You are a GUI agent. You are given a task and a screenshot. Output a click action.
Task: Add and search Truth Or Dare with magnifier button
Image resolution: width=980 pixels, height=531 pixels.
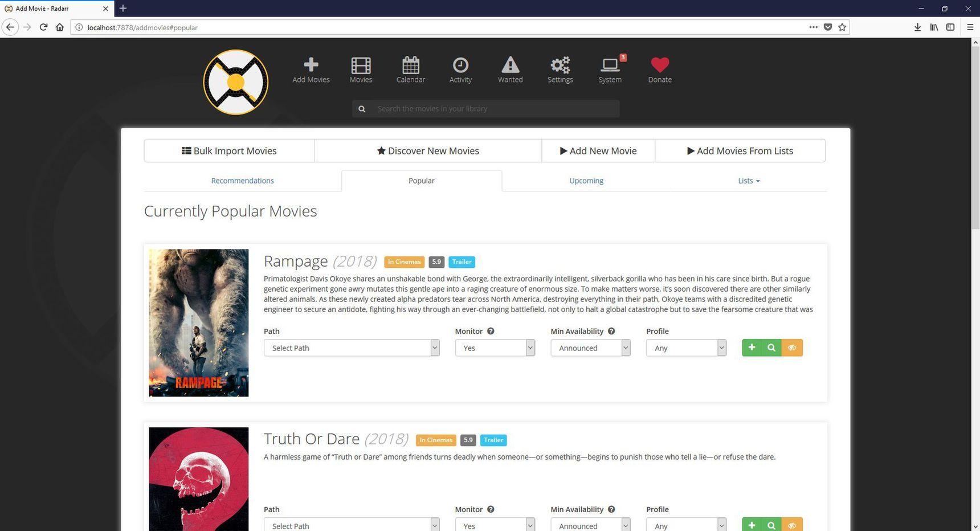pyautogui.click(x=771, y=525)
